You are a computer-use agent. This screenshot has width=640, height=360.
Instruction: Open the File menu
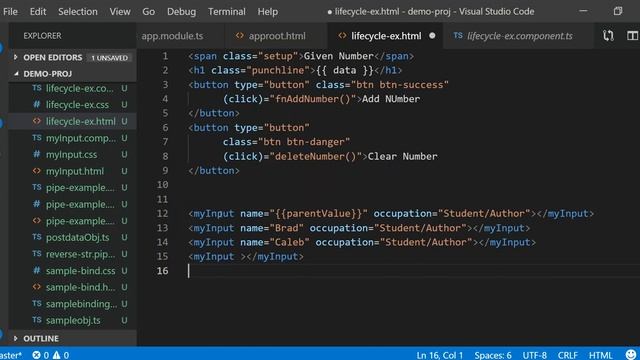coord(10,11)
